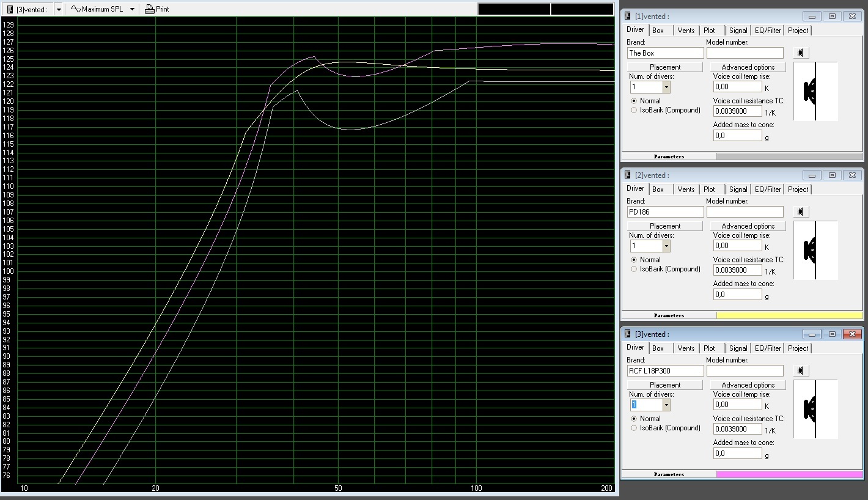Click the yellow plot color bar in [2]vented
Screen dimensions: 868x500
coord(789,315)
